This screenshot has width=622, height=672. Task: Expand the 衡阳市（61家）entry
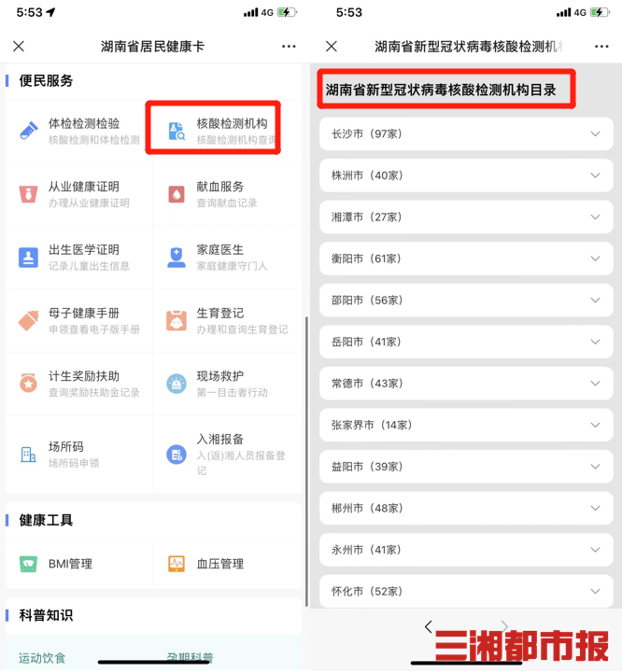point(466,259)
